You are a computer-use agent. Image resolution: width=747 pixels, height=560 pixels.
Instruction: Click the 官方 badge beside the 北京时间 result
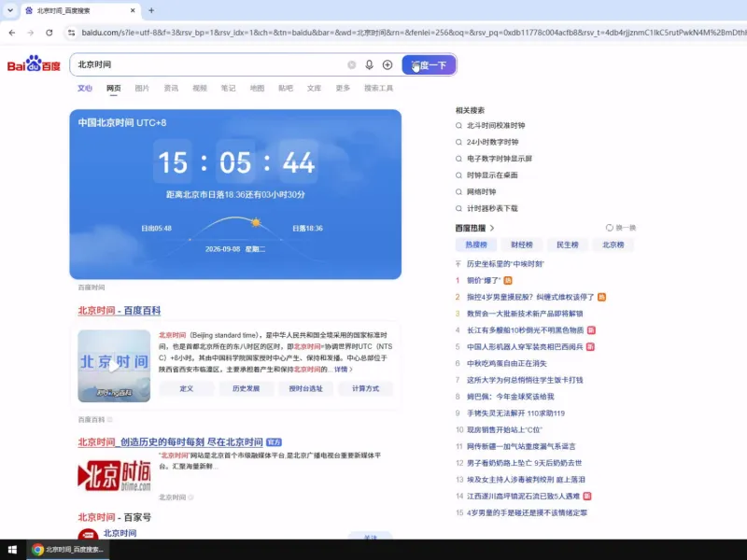tap(274, 442)
